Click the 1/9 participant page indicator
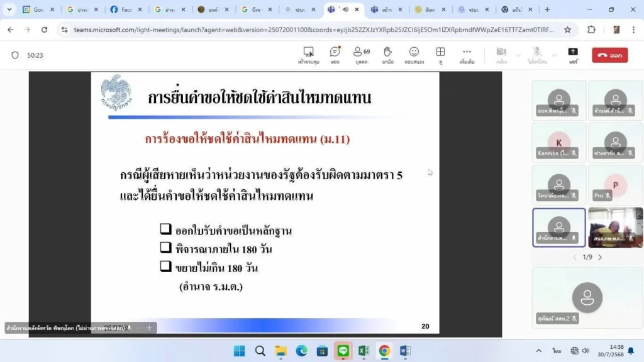 click(x=587, y=257)
